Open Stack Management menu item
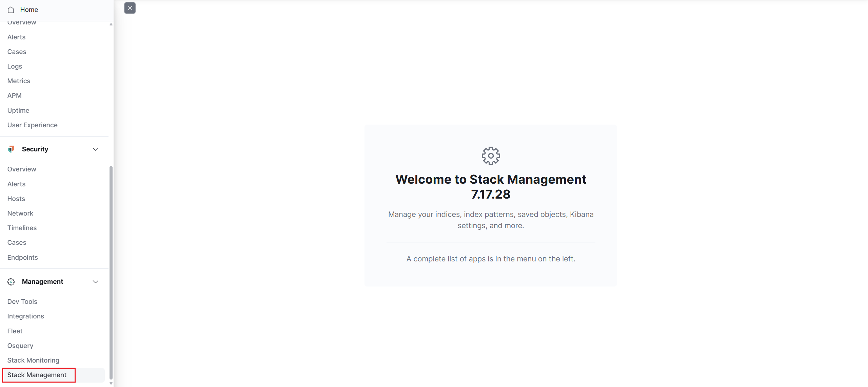Viewport: 868px width, 387px height. tap(37, 375)
